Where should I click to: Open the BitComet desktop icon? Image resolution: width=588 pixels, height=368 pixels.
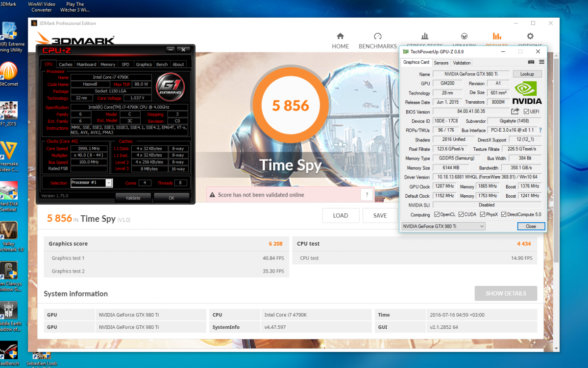(x=8, y=74)
